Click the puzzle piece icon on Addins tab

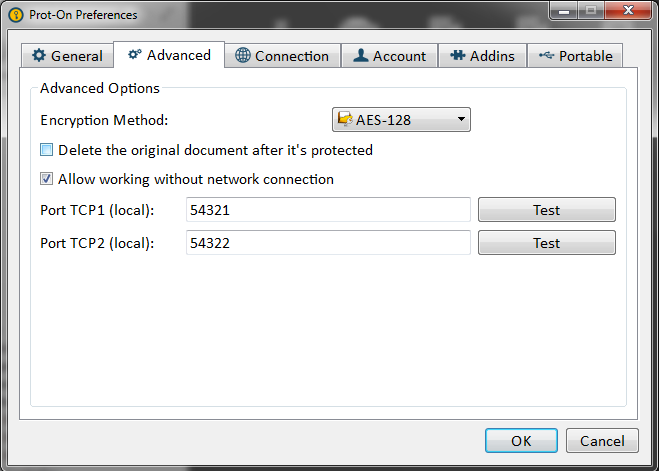458,56
